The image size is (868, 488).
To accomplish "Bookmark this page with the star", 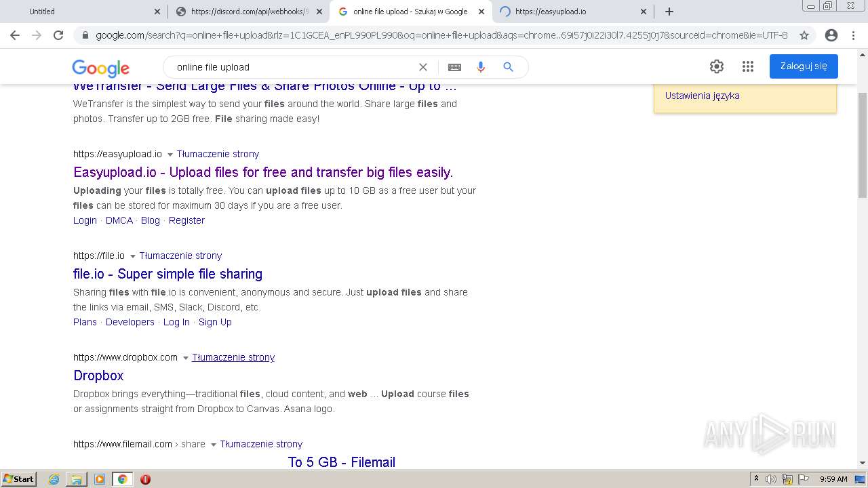I will point(804,35).
